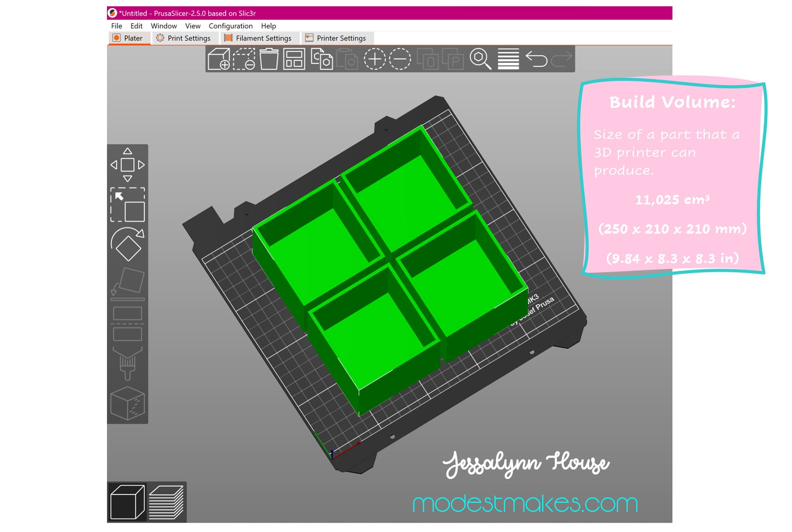Open the Configuration menu
The height and width of the screenshot is (532, 792).
pos(231,26)
